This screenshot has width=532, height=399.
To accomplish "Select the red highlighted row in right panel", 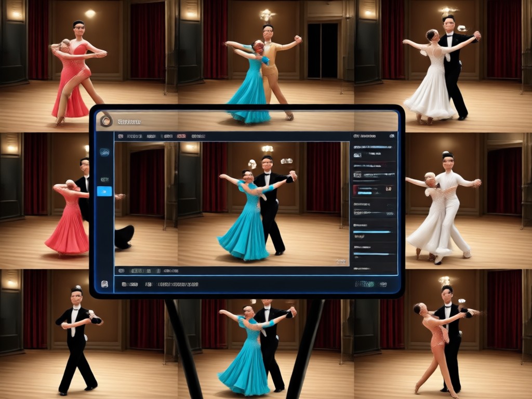I will pyautogui.click(x=373, y=190).
